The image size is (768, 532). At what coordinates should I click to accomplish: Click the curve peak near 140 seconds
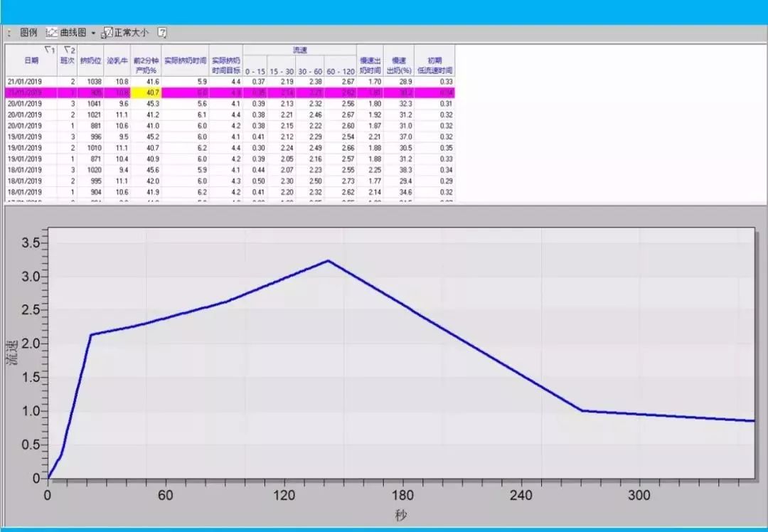click(x=328, y=260)
